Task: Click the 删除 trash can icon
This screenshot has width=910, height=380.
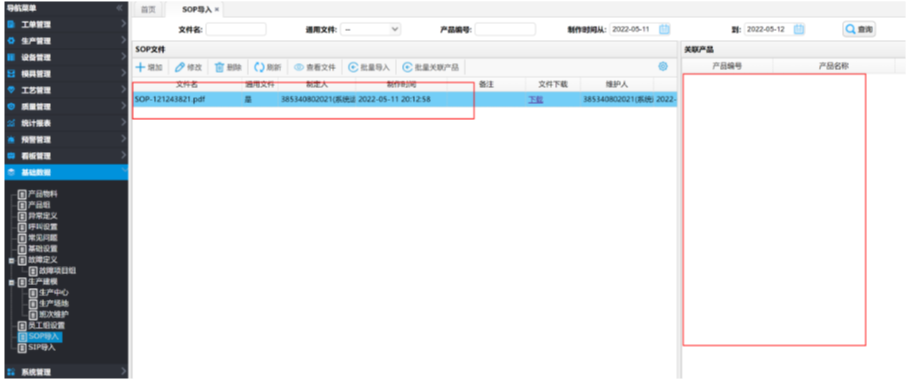Action: (219, 67)
